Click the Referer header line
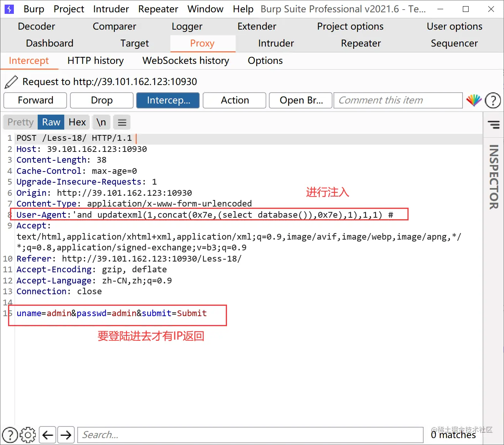 129,259
